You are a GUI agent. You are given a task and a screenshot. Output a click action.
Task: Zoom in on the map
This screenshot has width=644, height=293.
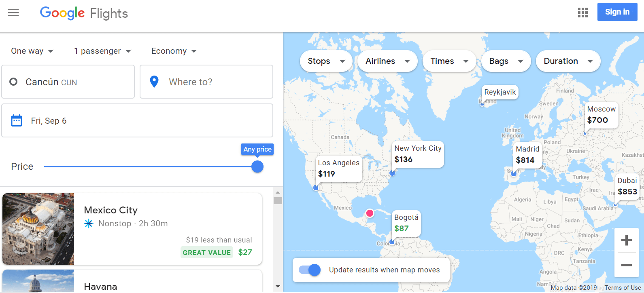pyautogui.click(x=626, y=240)
